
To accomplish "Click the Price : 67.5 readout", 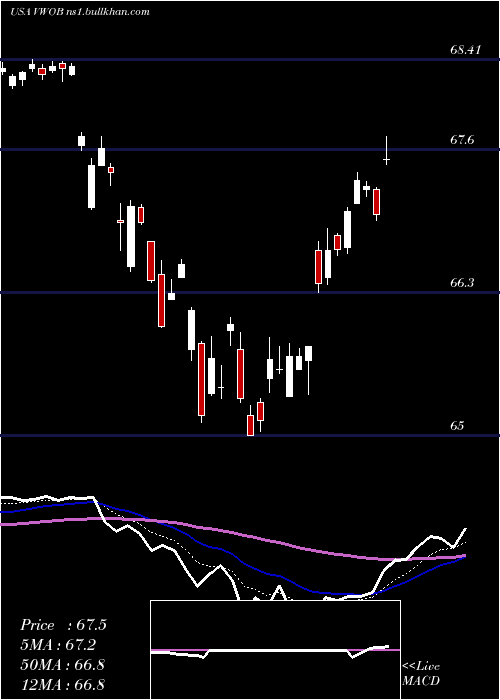I will [x=63, y=625].
